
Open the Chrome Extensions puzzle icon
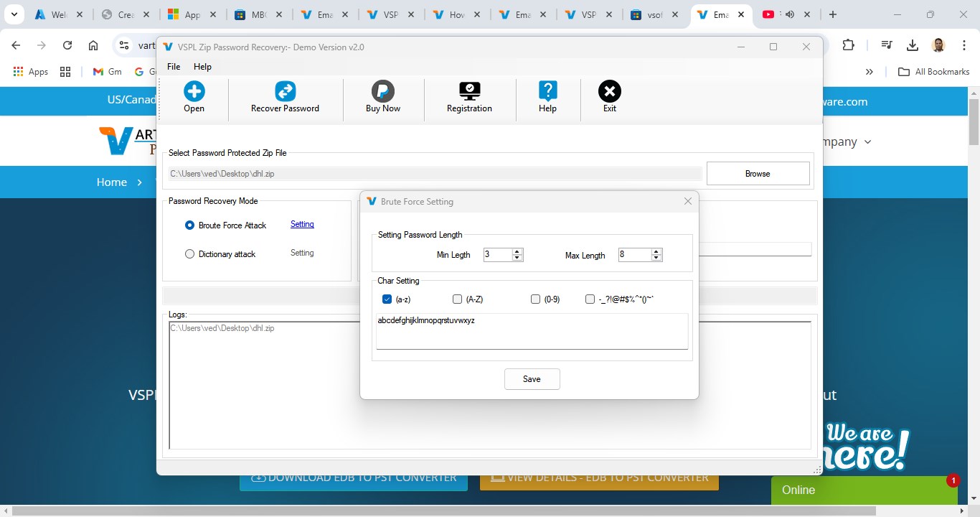tap(848, 45)
